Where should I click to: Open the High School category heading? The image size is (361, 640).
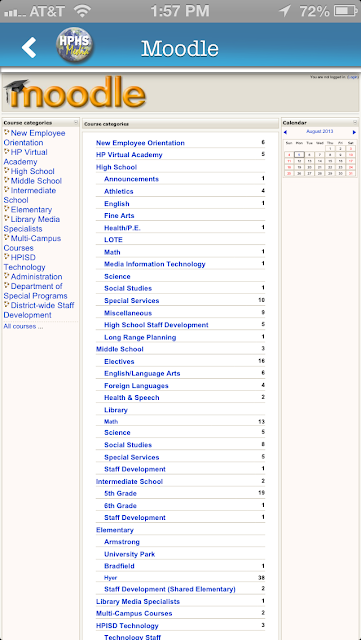coord(116,167)
